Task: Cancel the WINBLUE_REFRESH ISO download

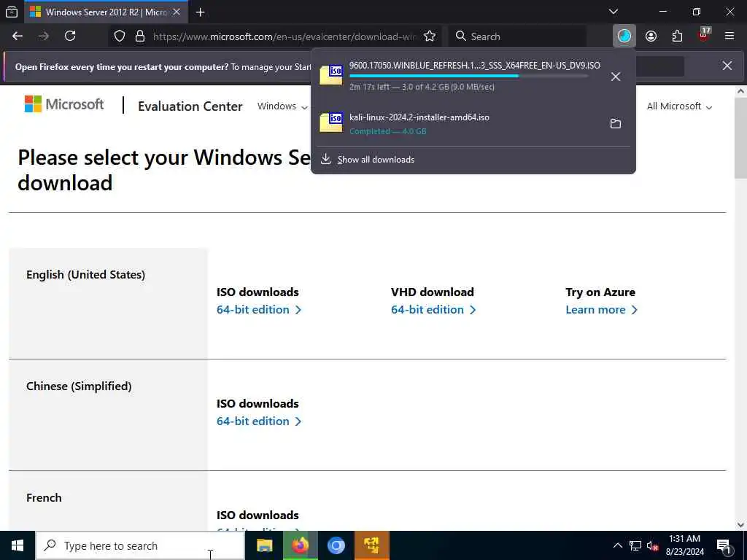Action: click(616, 77)
